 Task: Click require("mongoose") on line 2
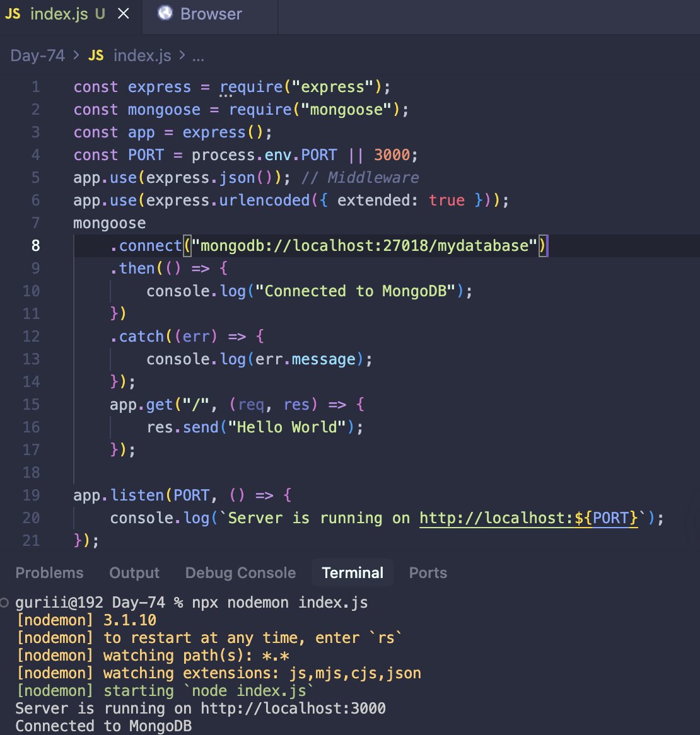[x=314, y=110]
